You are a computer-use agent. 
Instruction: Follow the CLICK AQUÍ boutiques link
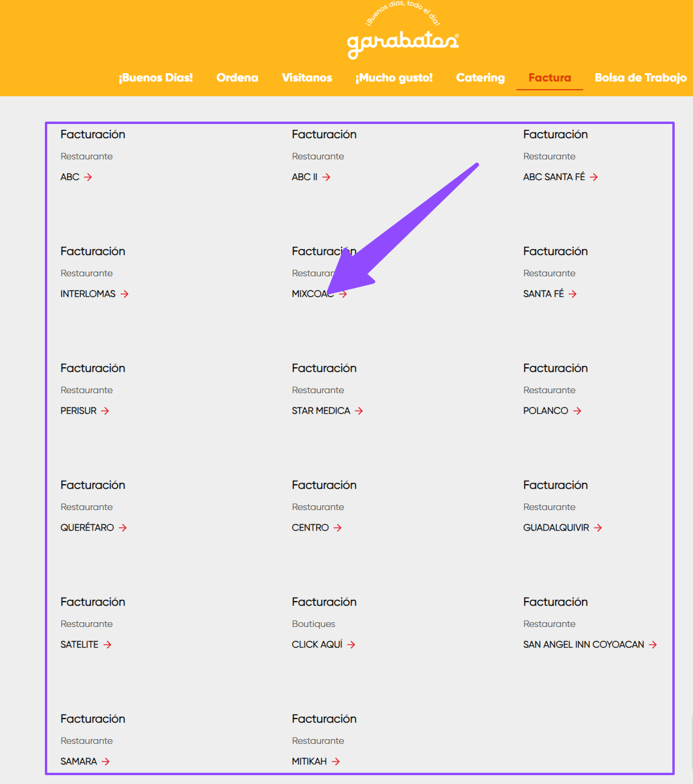(317, 645)
